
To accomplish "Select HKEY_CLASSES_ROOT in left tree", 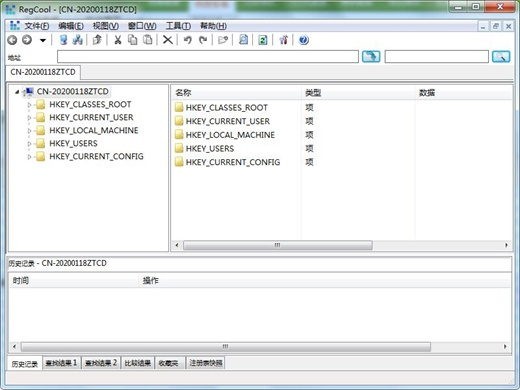I will (90, 104).
